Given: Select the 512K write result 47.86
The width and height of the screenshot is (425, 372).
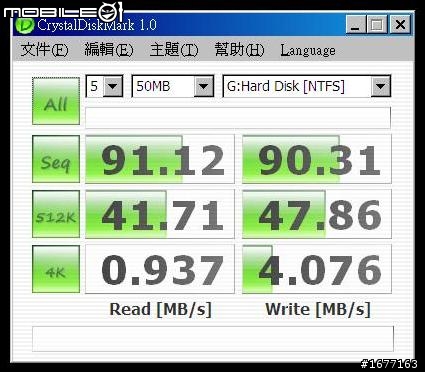Looking at the screenshot, I should click(x=317, y=214).
